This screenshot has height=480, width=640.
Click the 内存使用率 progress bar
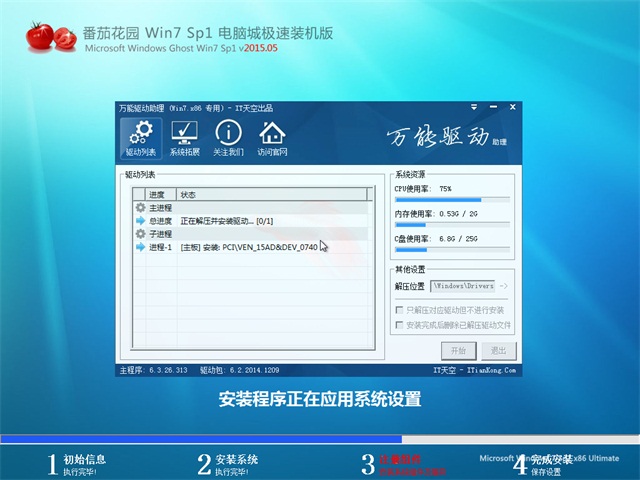pos(452,225)
